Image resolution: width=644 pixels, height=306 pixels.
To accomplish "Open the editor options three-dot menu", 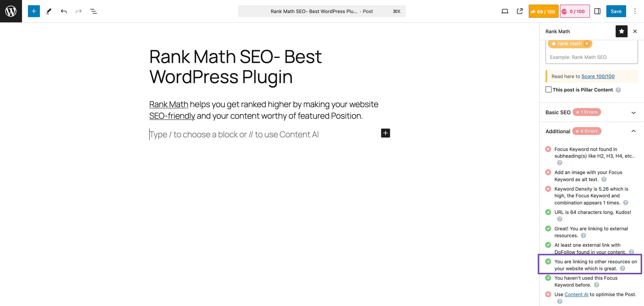I will 635,11.
